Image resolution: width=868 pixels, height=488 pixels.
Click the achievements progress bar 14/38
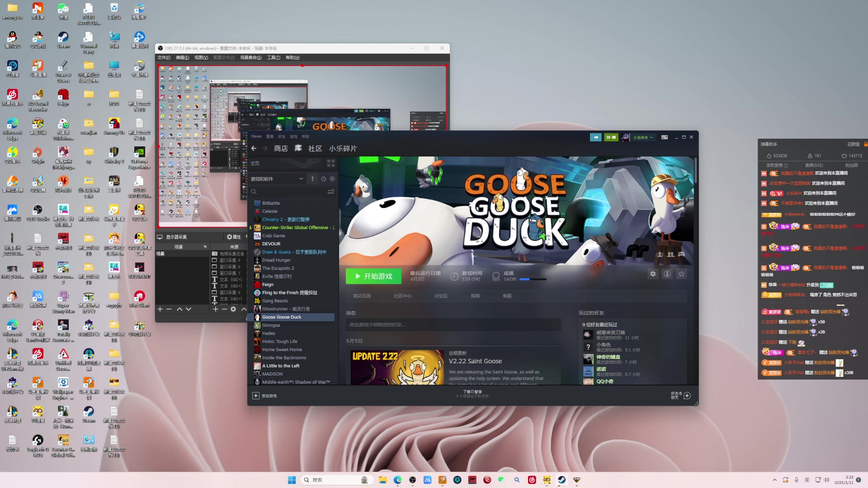click(x=533, y=279)
